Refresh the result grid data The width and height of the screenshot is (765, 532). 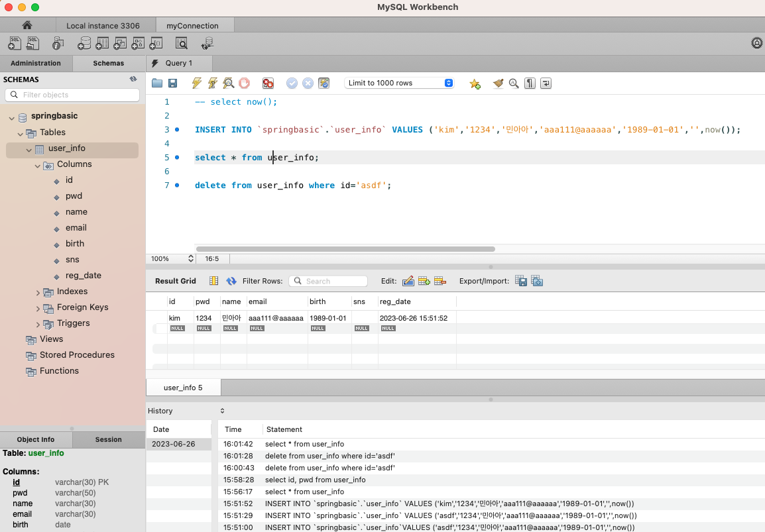tap(231, 281)
